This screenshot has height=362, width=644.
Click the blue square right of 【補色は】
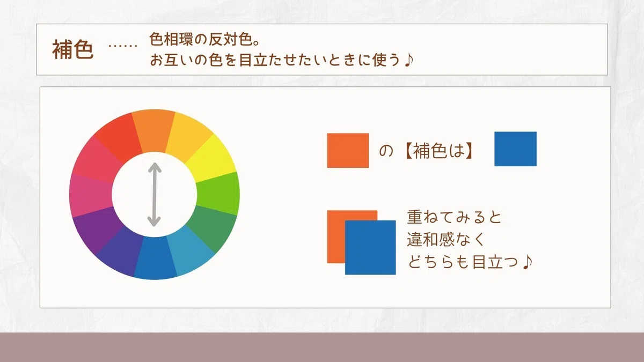tap(515, 149)
